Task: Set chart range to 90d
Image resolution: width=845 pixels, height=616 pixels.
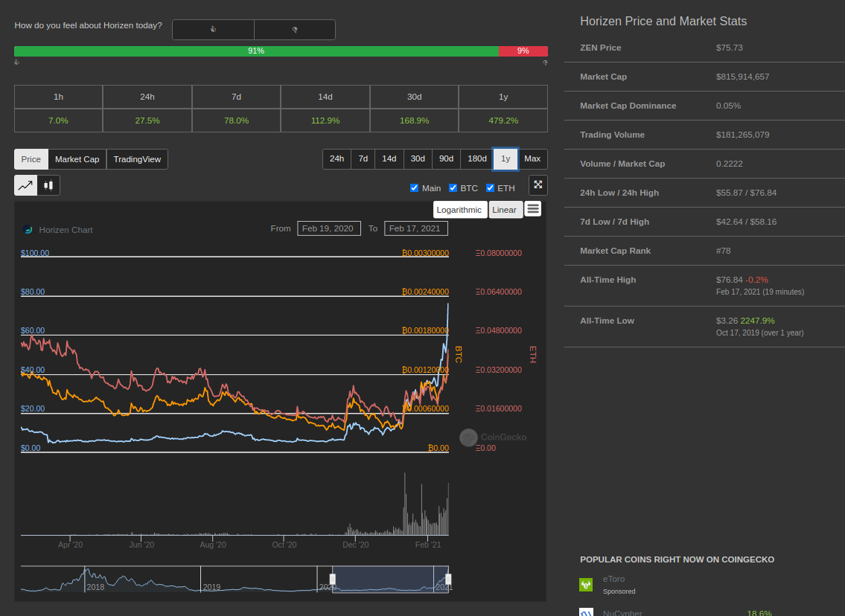Action: (x=446, y=159)
